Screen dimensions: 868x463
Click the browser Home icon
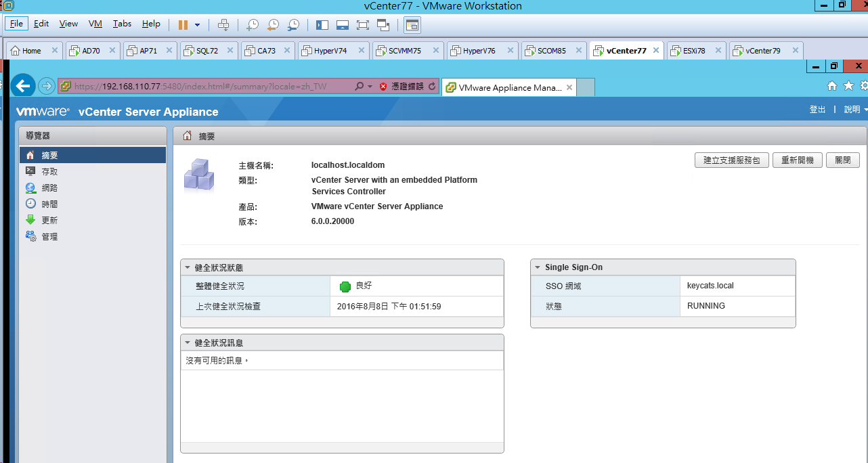click(x=832, y=86)
